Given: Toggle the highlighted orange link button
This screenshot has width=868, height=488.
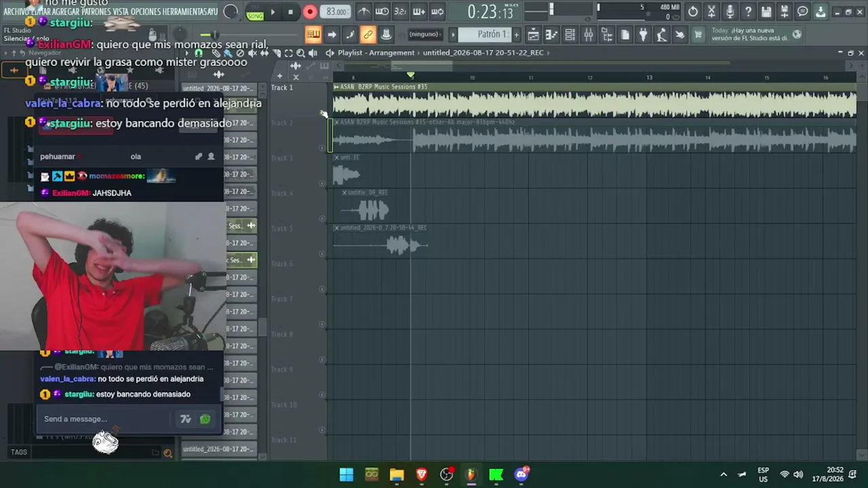Looking at the screenshot, I should [x=368, y=35].
